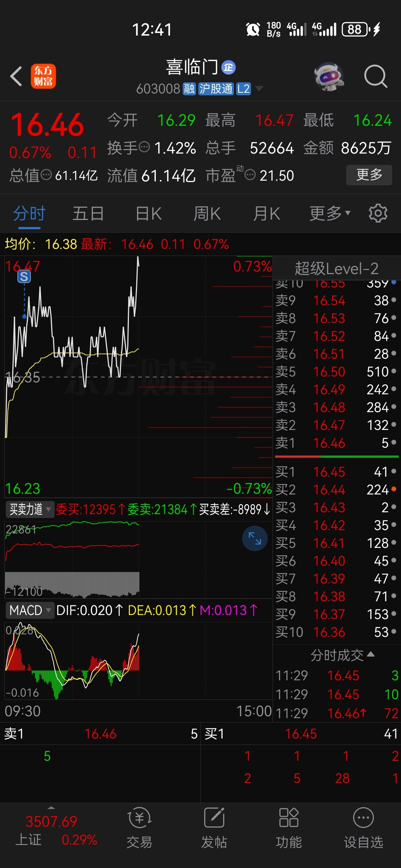The height and width of the screenshot is (868, 401).
Task: Tap the search magnifier icon
Action: 376,76
